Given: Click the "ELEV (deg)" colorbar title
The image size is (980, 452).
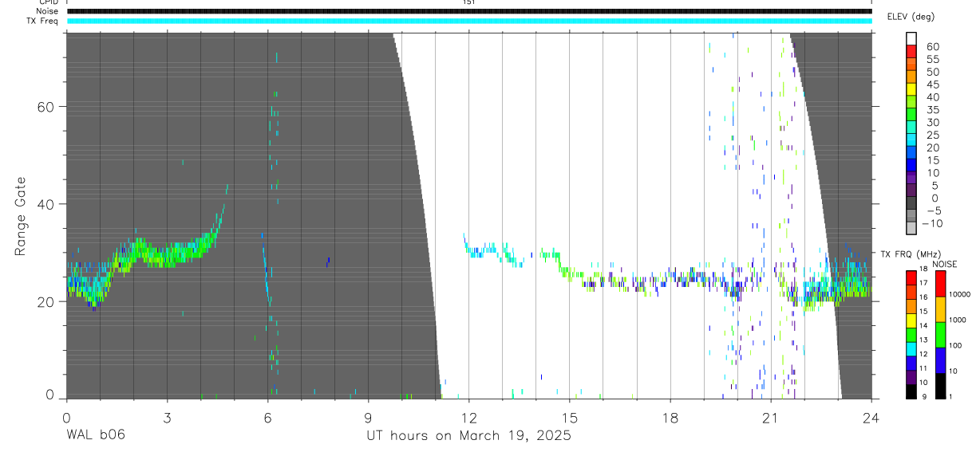Looking at the screenshot, I should 911,17.
